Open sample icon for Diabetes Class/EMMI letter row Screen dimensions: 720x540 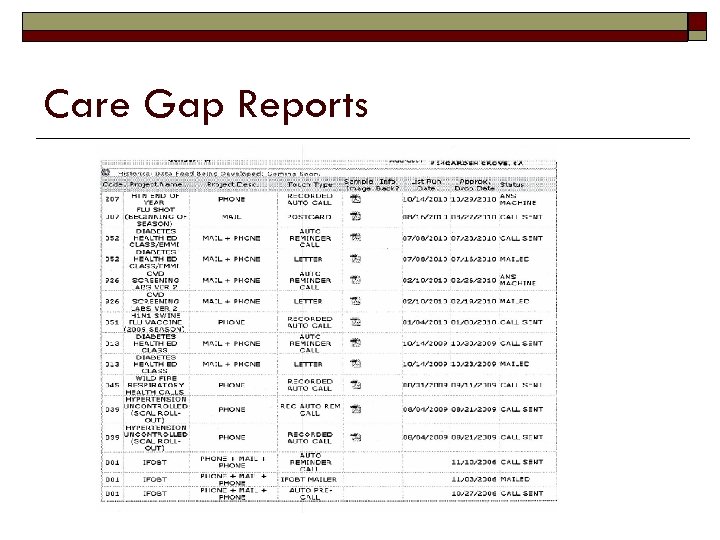(355, 259)
